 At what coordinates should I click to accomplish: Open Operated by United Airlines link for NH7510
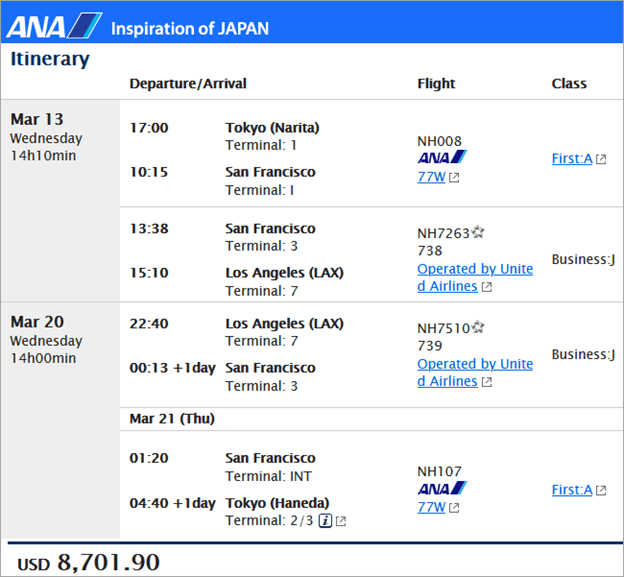(x=475, y=372)
